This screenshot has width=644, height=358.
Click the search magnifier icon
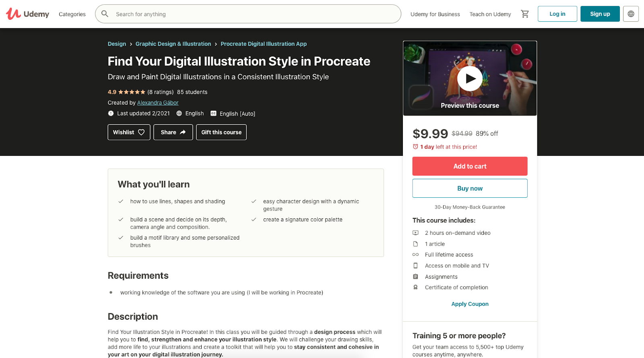[105, 14]
